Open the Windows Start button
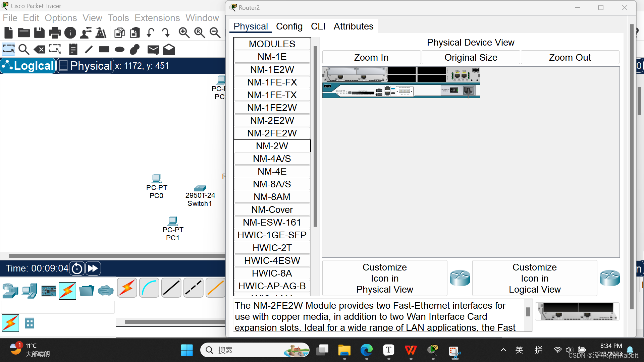The height and width of the screenshot is (362, 644). pyautogui.click(x=187, y=350)
